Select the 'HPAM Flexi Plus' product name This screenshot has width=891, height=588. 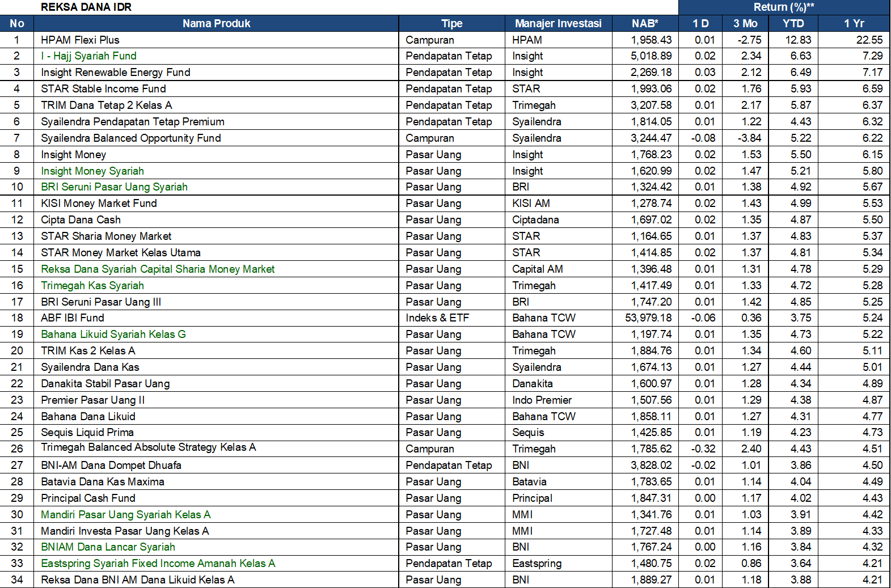pyautogui.click(x=80, y=40)
